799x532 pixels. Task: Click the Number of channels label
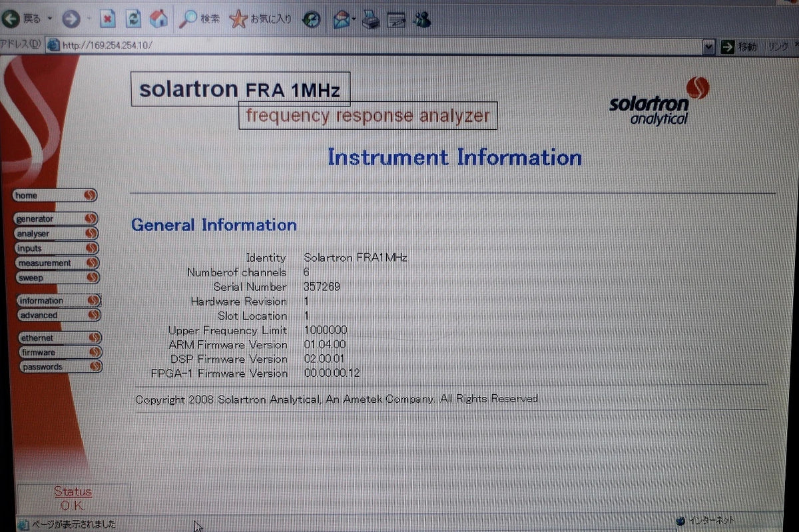click(236, 272)
